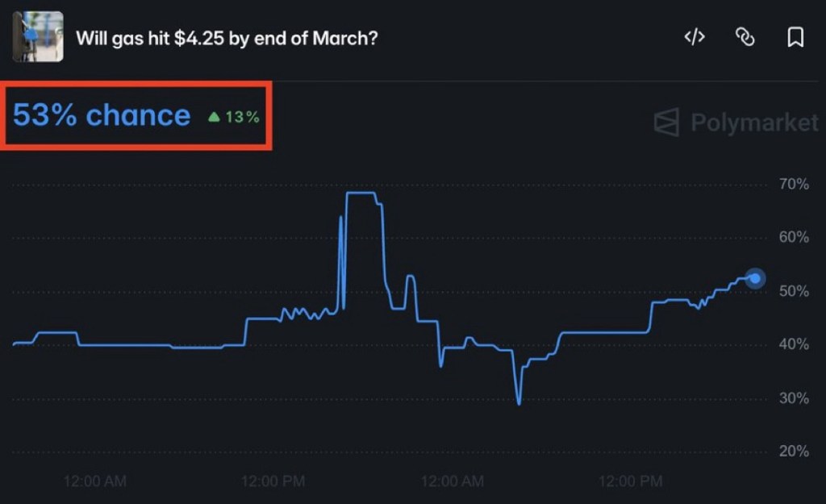Click the Polymarket watermark text
The height and width of the screenshot is (504, 826).
754,123
